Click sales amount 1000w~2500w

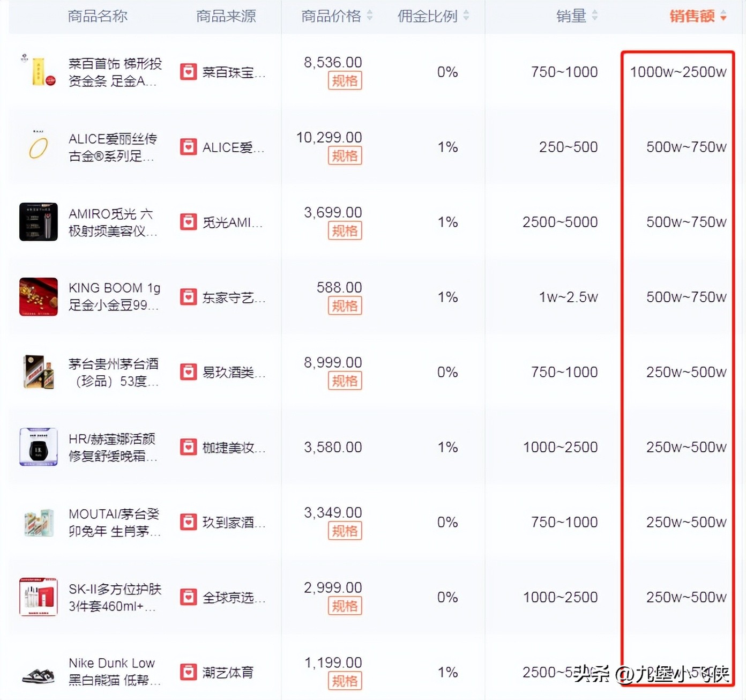point(678,72)
